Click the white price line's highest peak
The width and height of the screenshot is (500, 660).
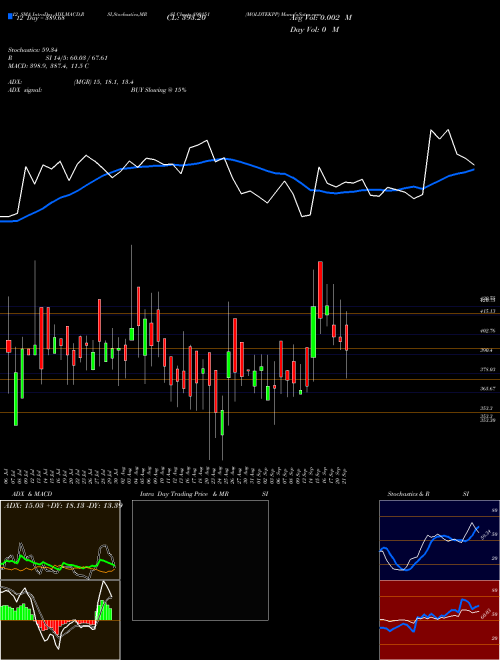(431, 131)
